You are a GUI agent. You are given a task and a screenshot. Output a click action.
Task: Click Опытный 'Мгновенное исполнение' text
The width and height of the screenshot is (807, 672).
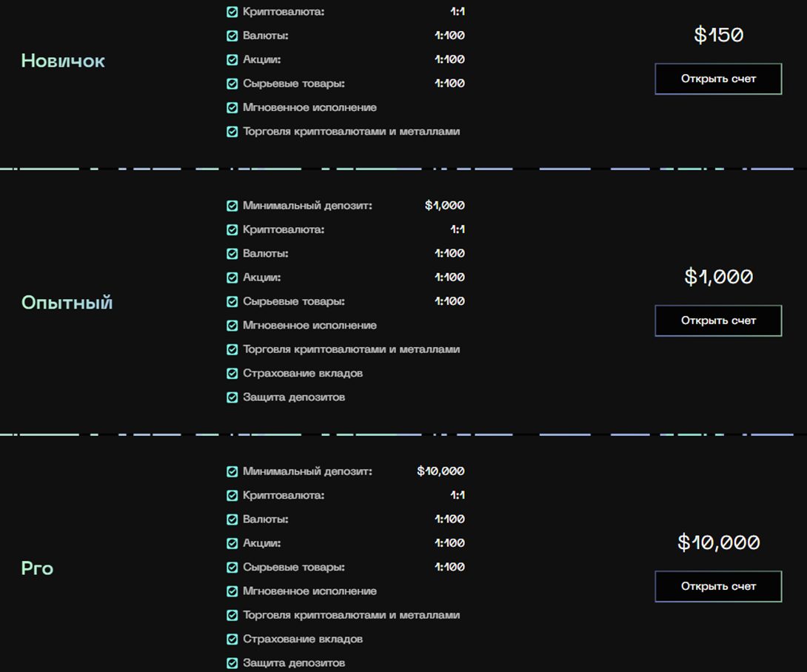pyautogui.click(x=309, y=326)
